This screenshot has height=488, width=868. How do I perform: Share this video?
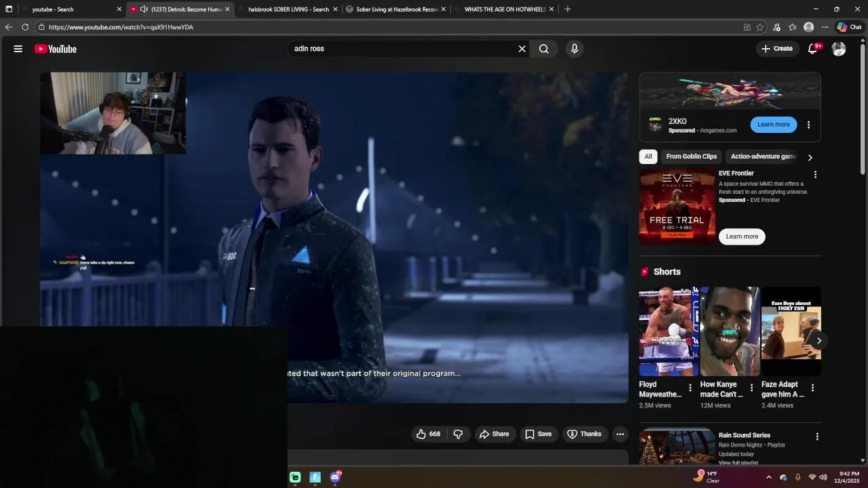click(x=494, y=434)
